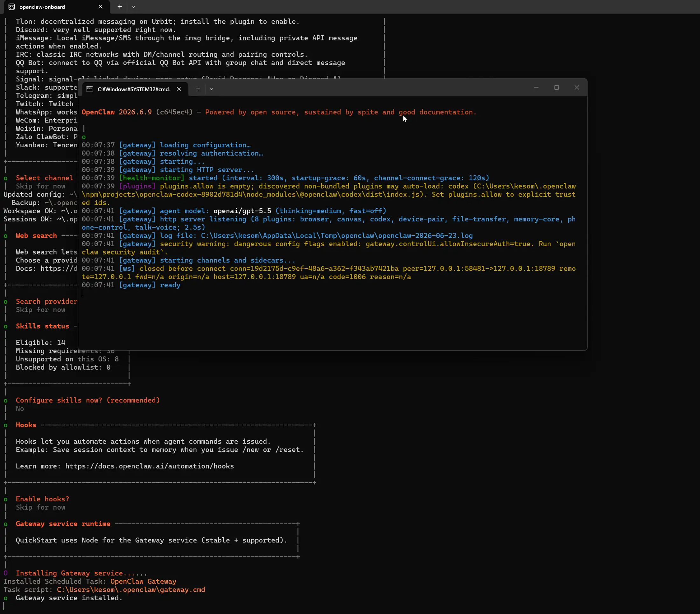Click the "[health-monitor]" log tag
The image size is (700, 614).
(x=152, y=178)
